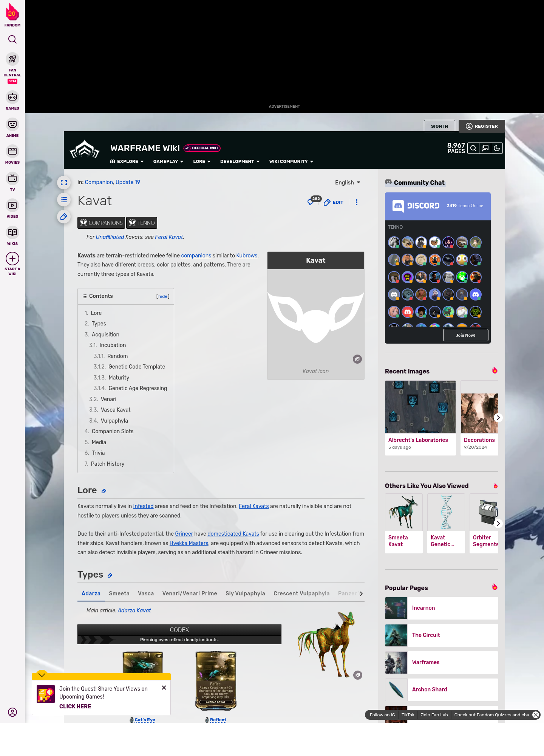Open the TV sidebar icon
This screenshot has width=544, height=756.
pos(12,178)
